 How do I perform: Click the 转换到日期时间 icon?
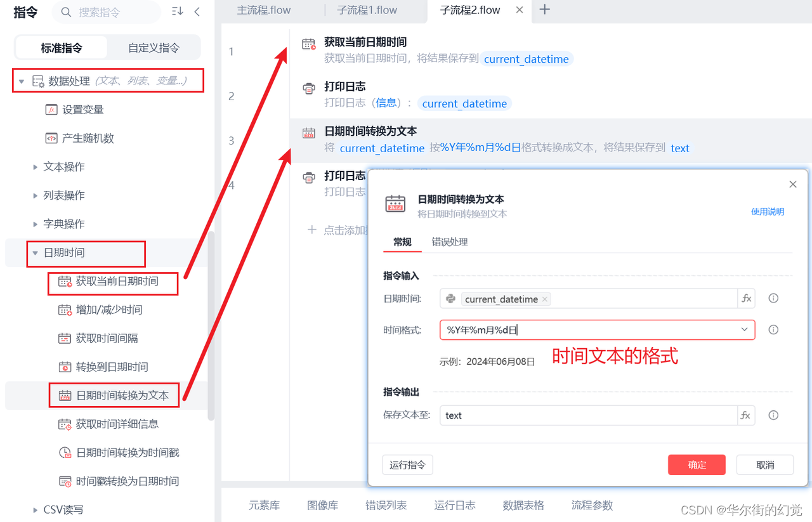click(x=65, y=367)
